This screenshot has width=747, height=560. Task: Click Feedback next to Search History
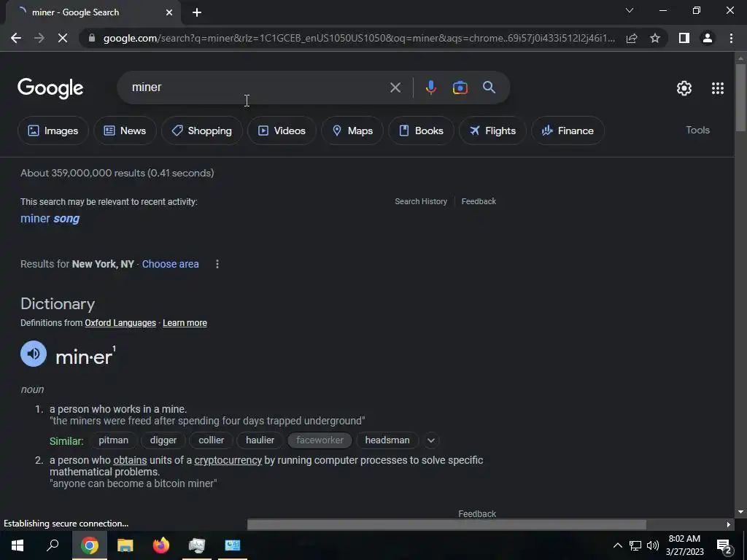coord(479,201)
